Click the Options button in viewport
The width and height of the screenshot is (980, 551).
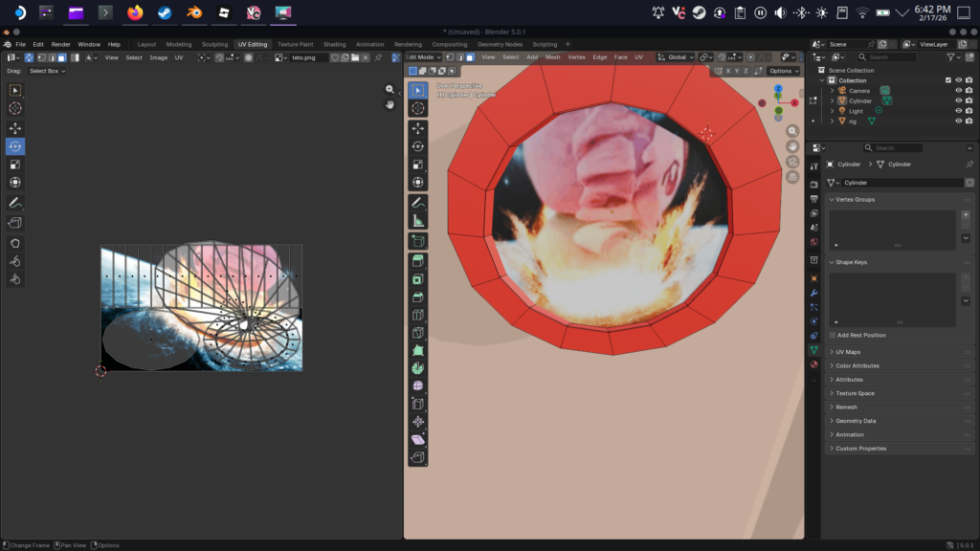pyautogui.click(x=782, y=71)
